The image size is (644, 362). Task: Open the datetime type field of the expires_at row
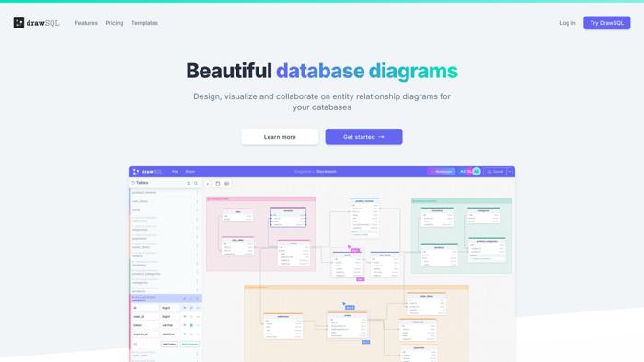point(170,334)
